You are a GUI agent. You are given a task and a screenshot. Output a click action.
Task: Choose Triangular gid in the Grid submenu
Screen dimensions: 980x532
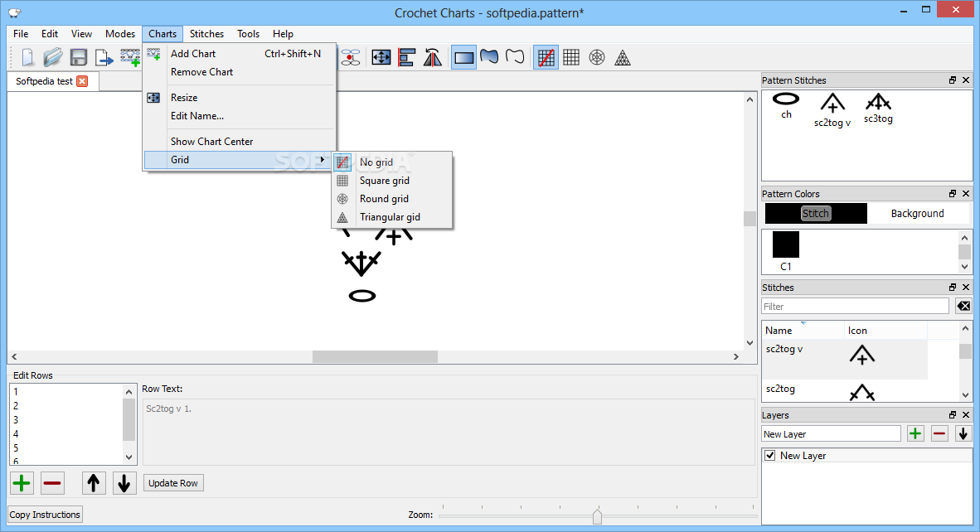pyautogui.click(x=391, y=216)
